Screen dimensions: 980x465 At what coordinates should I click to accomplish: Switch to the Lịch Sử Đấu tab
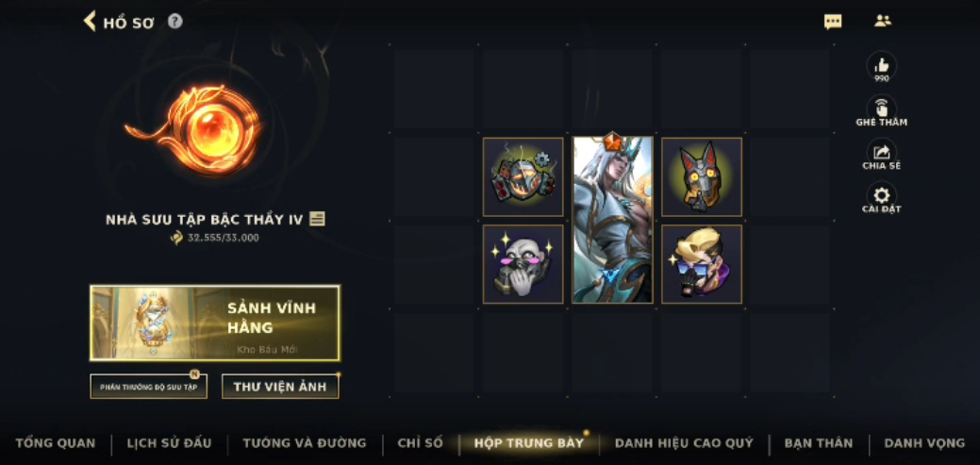[169, 443]
